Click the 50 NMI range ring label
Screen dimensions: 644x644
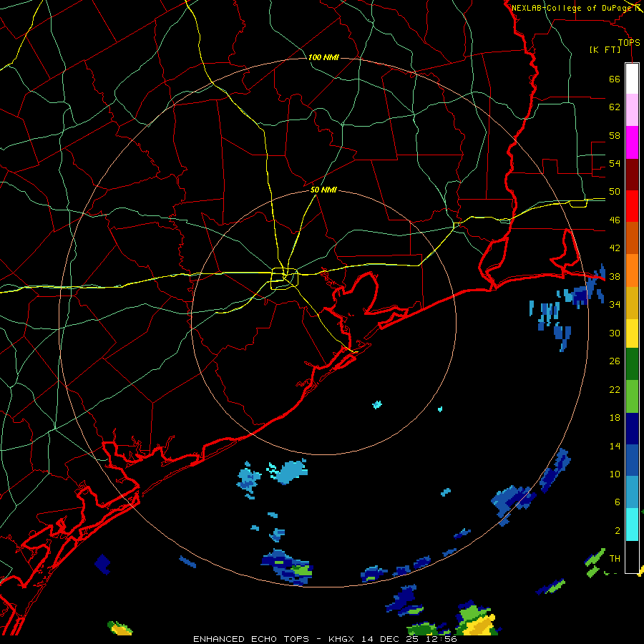323,190
